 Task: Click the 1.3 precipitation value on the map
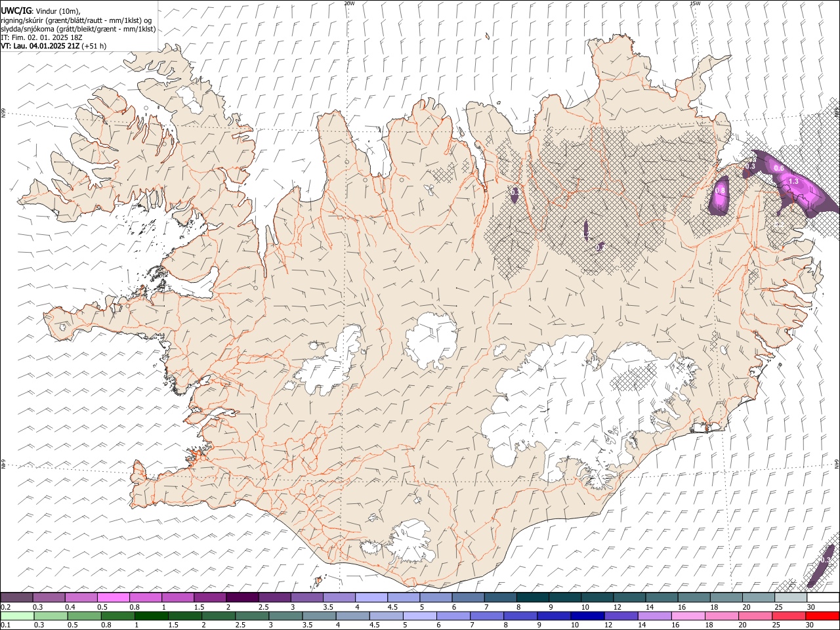click(x=793, y=181)
